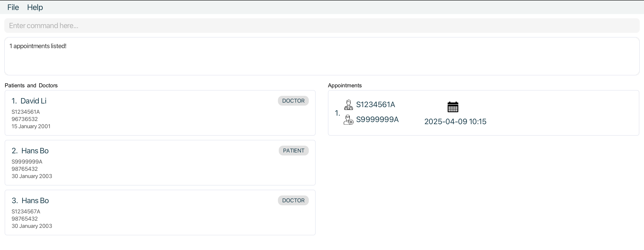Click NRIC S9999999A in Hans Bo's patient card
This screenshot has height=250, width=644.
coord(27,161)
